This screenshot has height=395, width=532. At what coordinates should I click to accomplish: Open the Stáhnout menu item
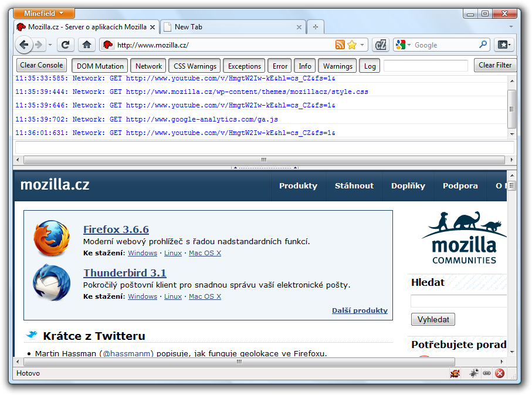(354, 186)
